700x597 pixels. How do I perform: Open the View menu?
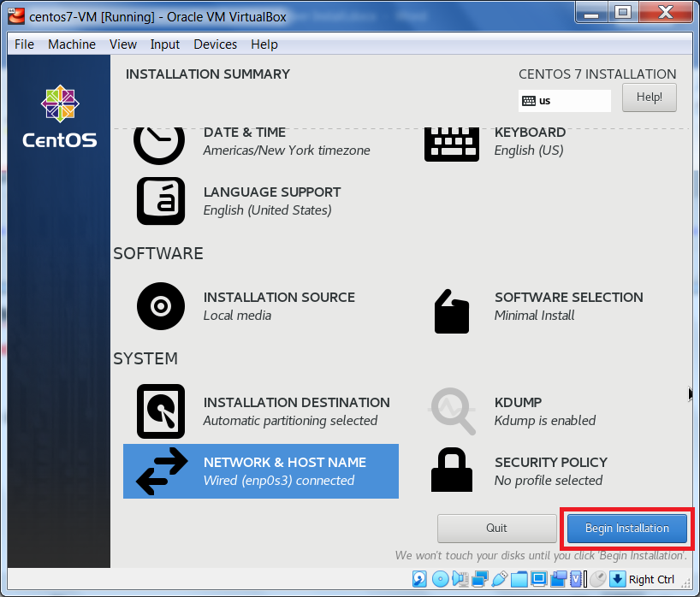123,44
